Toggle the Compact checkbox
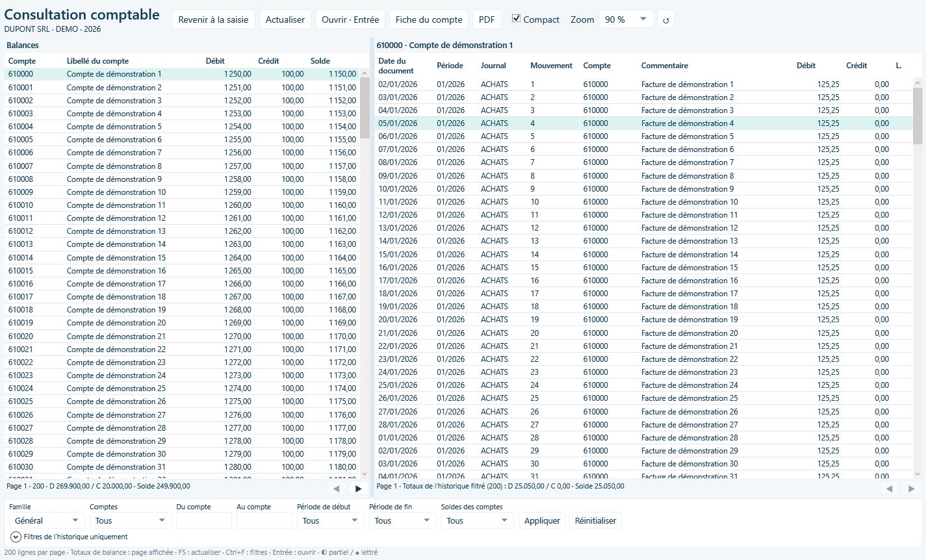This screenshot has height=560, width=926. point(516,19)
